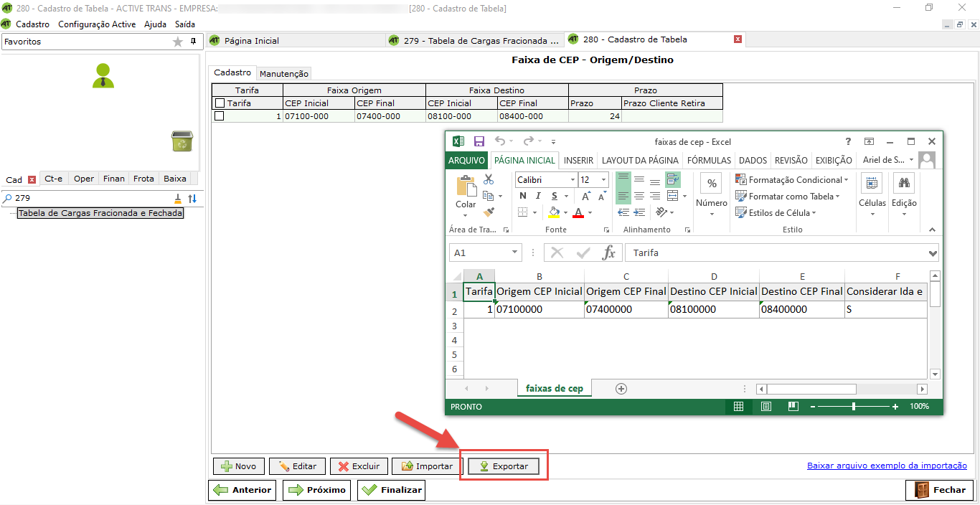
Task: Open Estilos de Célula dropdown
Action: point(776,212)
